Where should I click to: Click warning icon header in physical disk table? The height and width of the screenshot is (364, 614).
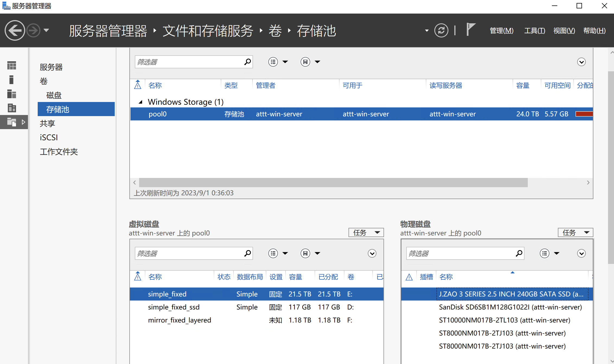(x=409, y=277)
